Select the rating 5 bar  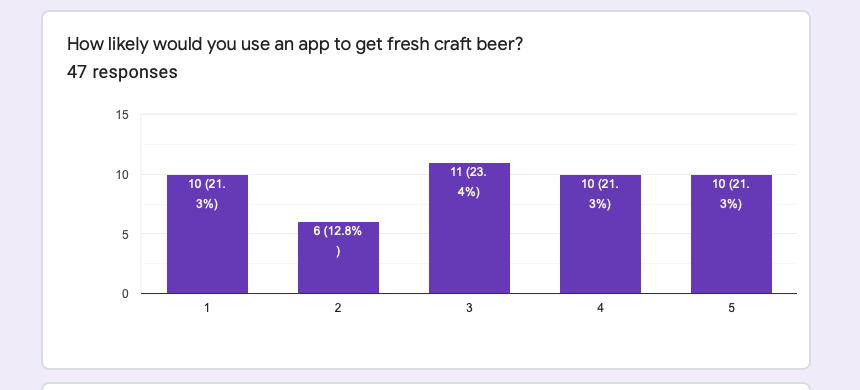pyautogui.click(x=731, y=234)
